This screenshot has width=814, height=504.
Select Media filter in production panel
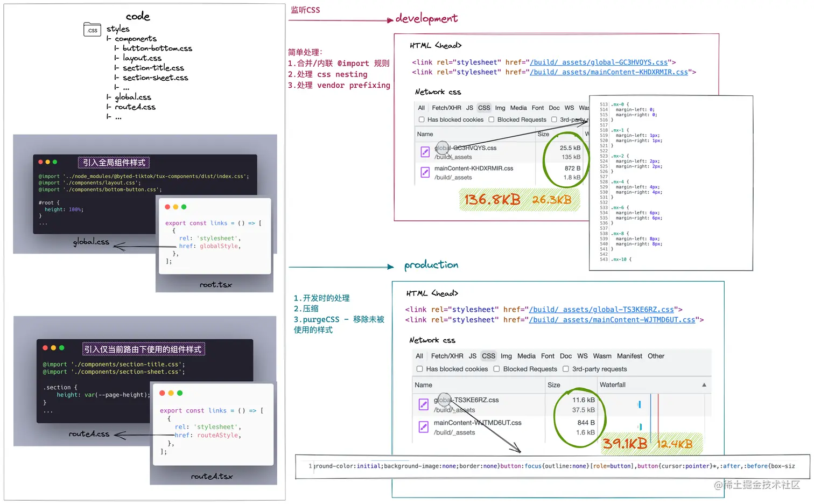click(x=527, y=356)
